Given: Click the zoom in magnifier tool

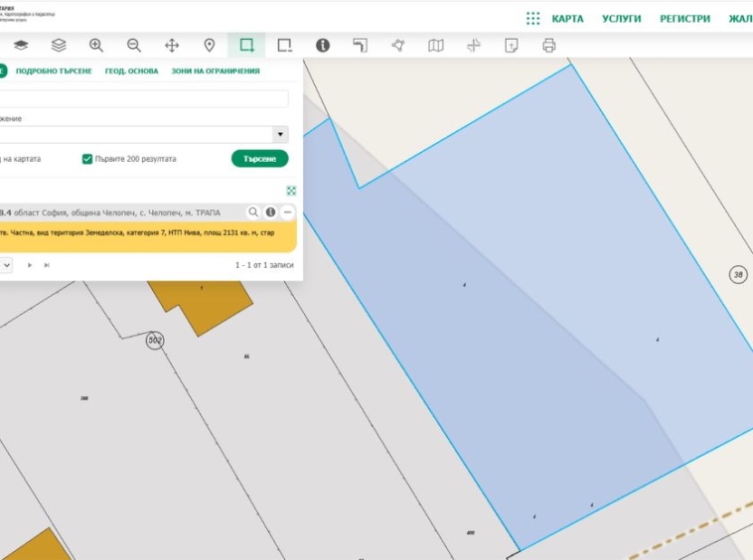Looking at the screenshot, I should 96,46.
